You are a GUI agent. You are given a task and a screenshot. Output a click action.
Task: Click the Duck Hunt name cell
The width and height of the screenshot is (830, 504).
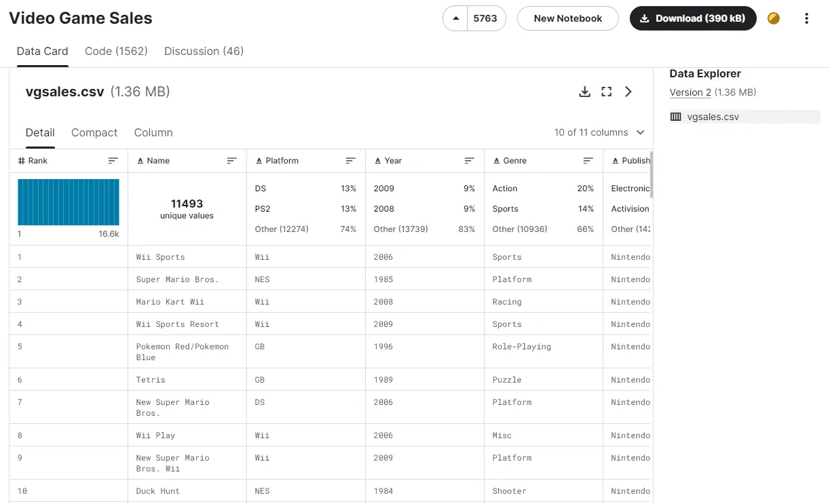point(187,491)
